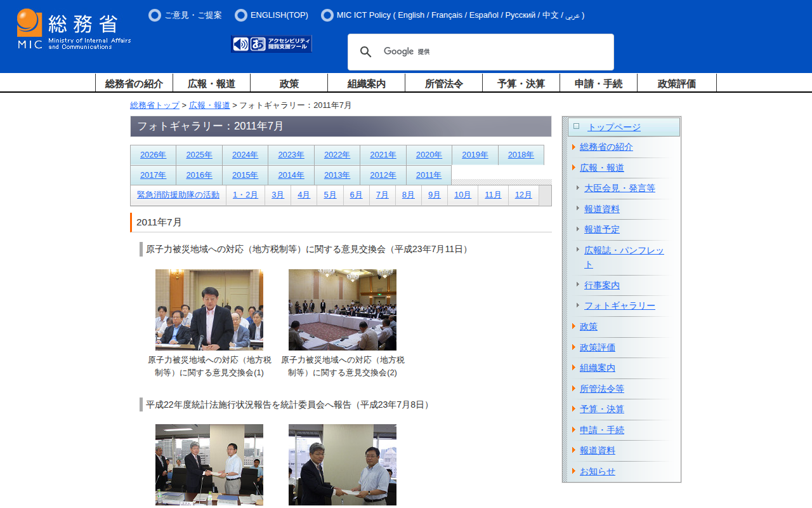This screenshot has width=812, height=508.
Task: Click the Google search magnifier icon
Action: click(x=365, y=52)
